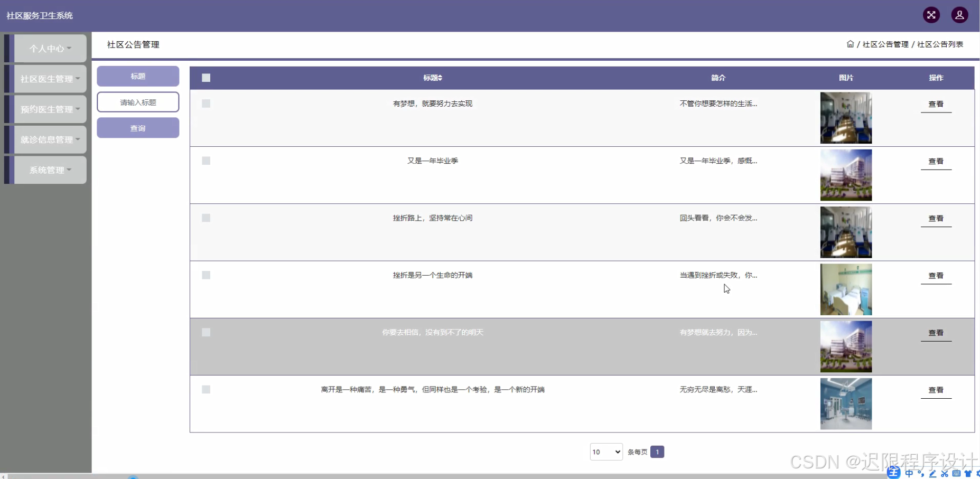980x479 pixels.
Task: Check the select-all checkbox in the table header
Action: 206,78
